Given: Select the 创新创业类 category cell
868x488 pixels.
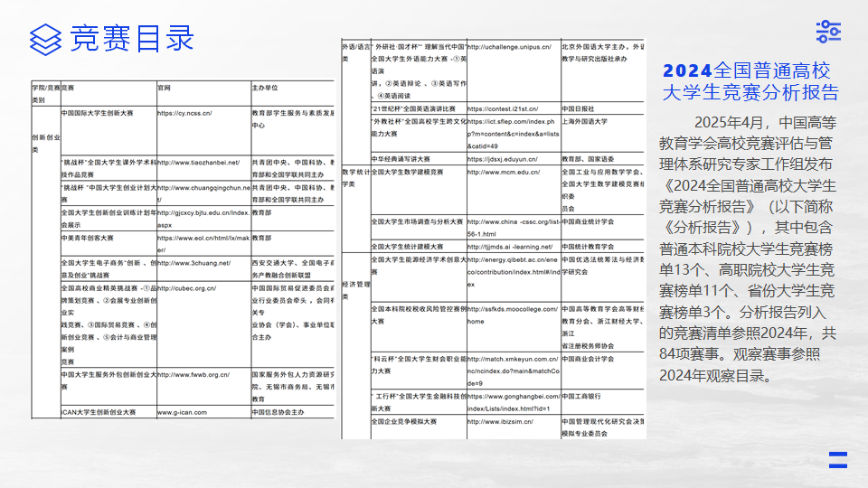Looking at the screenshot, I should (45, 144).
